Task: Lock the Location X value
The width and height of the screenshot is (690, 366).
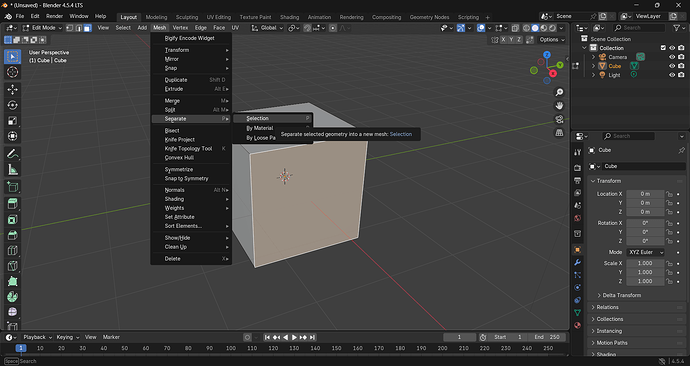Action: click(x=669, y=194)
